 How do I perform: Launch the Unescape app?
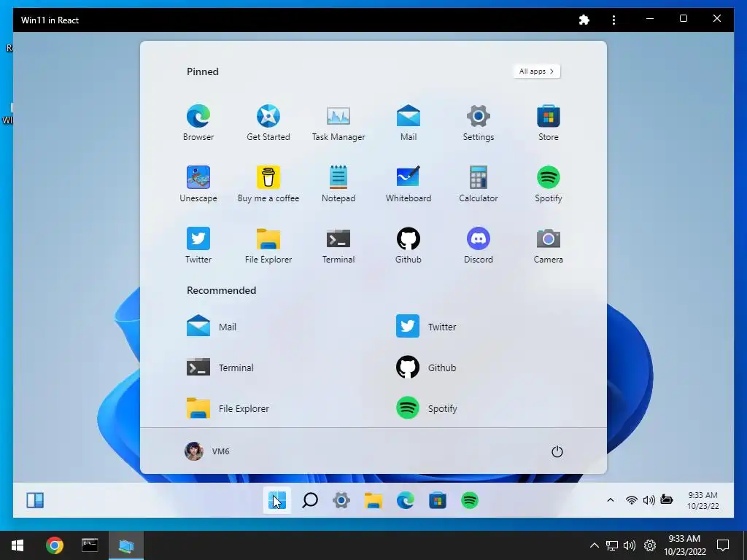pos(198,184)
